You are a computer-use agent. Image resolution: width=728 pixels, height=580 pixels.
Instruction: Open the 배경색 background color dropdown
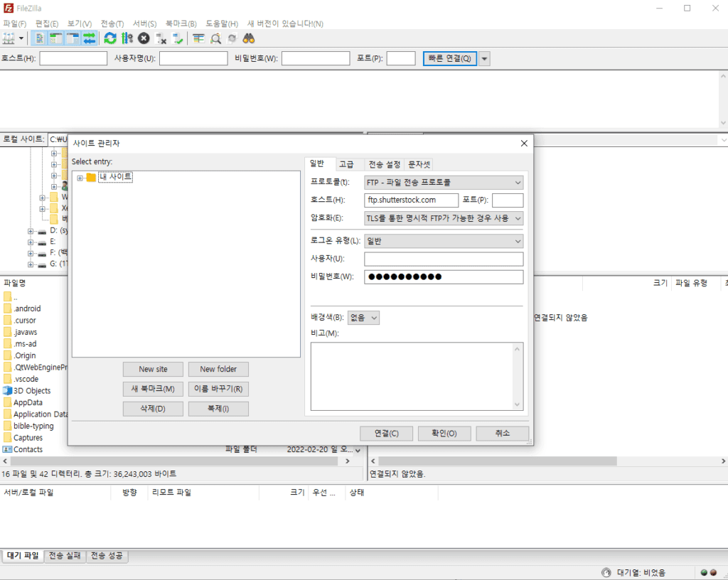click(x=363, y=318)
